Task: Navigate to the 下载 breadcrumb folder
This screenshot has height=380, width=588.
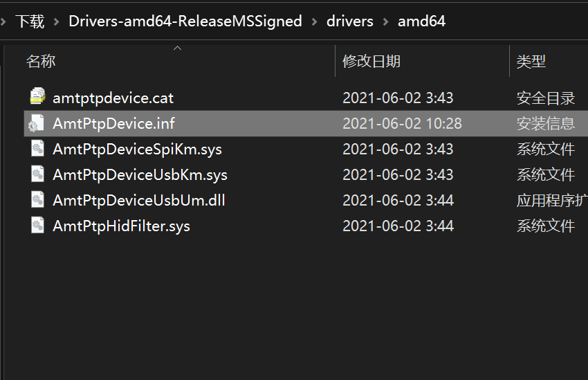Action: click(x=30, y=21)
